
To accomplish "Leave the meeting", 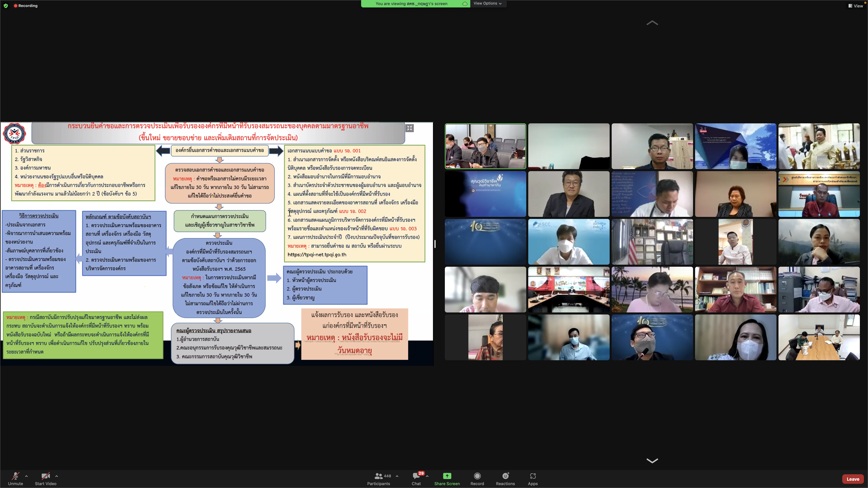I will [x=853, y=479].
